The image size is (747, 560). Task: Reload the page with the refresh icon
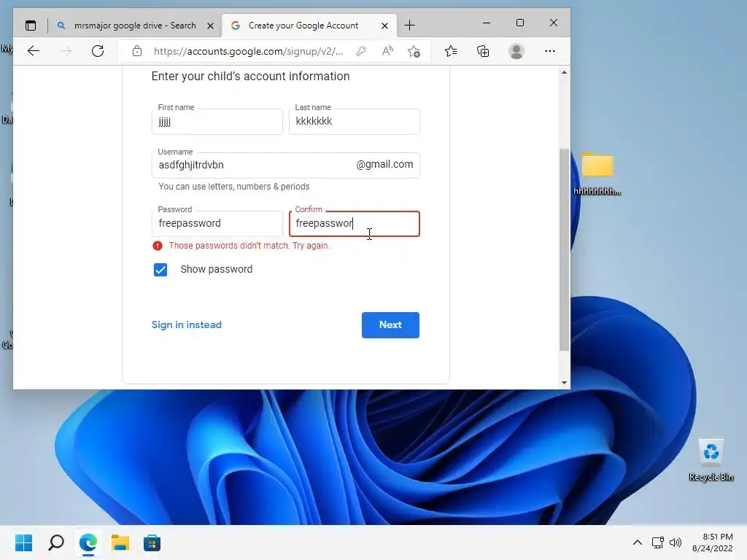click(x=98, y=51)
